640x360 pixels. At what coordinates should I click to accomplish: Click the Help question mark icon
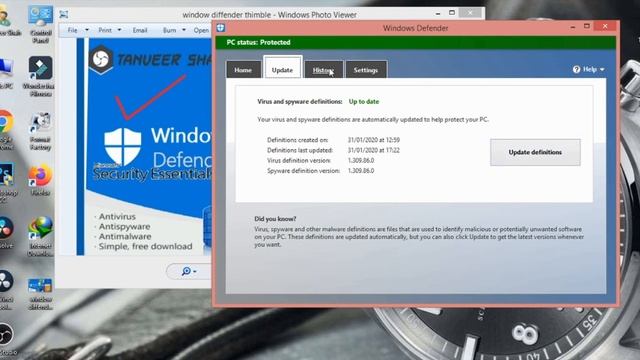(x=576, y=69)
